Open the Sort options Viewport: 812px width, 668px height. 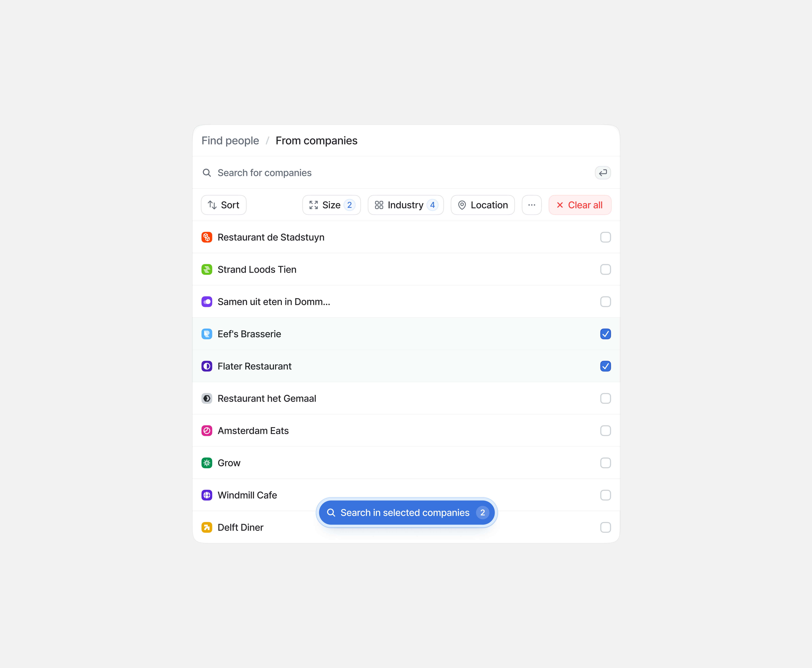click(x=223, y=205)
